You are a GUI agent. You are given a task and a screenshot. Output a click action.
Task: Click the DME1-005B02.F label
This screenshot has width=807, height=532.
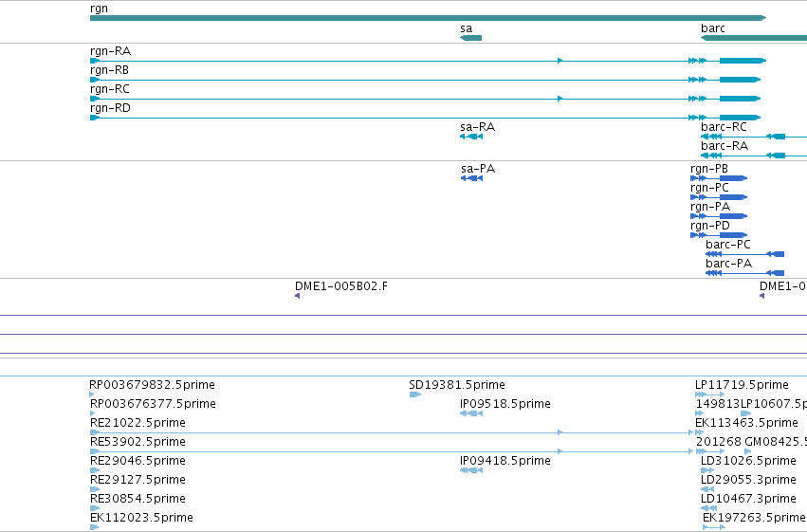coord(341,286)
